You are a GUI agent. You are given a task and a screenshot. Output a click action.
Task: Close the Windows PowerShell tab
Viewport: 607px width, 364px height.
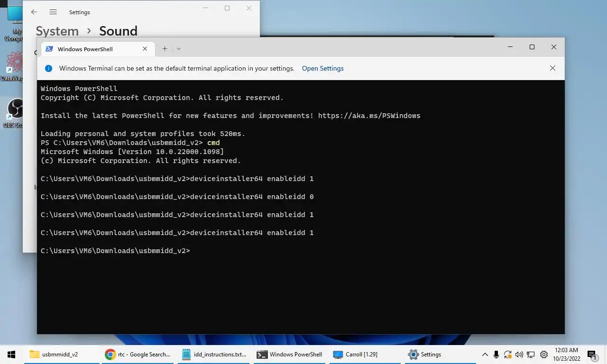click(145, 49)
